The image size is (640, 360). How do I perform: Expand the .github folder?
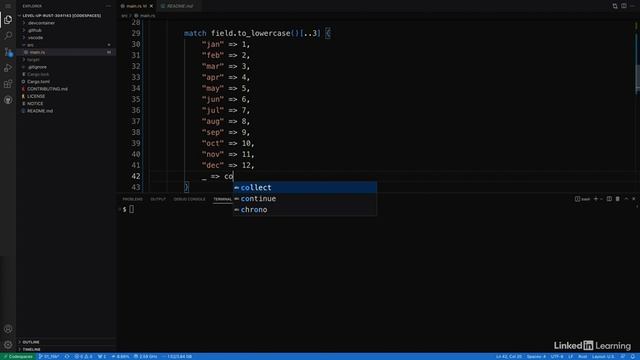coord(35,30)
